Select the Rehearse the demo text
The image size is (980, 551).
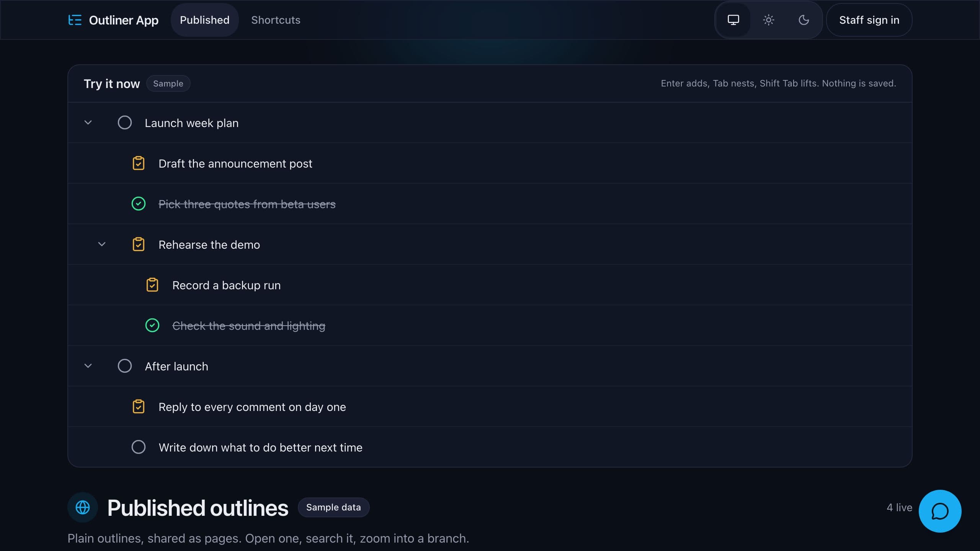(209, 245)
